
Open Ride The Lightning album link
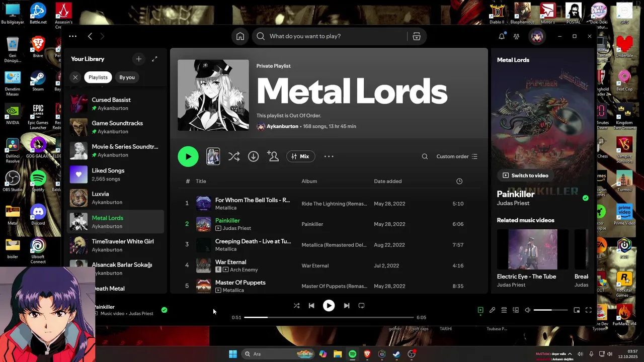334,204
